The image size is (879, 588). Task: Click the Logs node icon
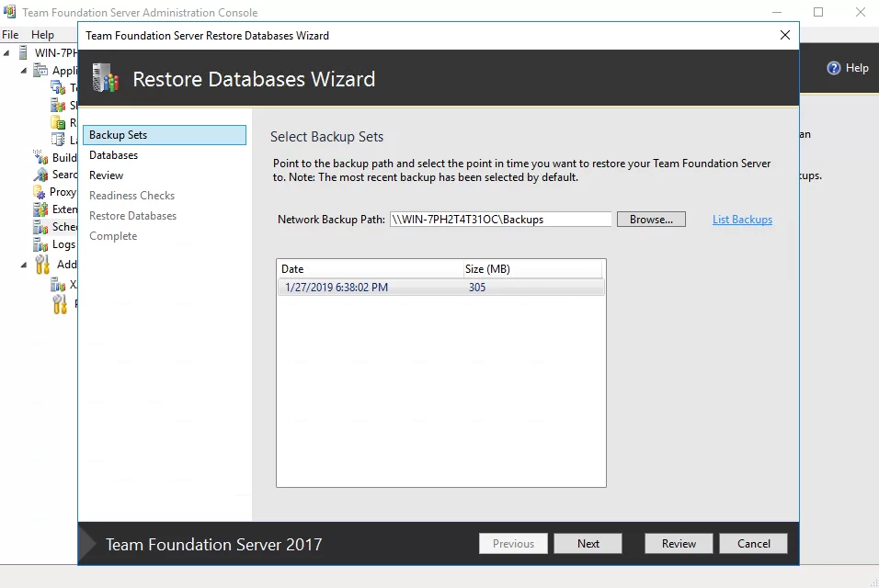pos(40,244)
